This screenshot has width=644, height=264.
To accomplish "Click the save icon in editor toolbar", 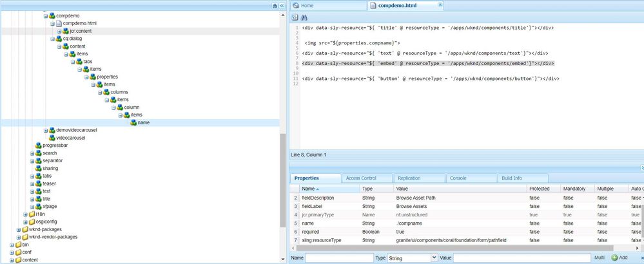I will point(295,17).
